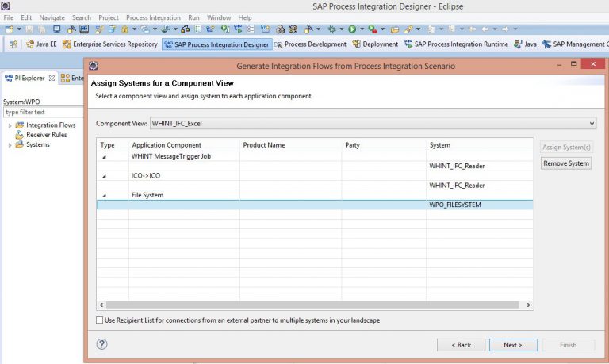The width and height of the screenshot is (609, 364).
Task: Click the < Back button
Action: (461, 345)
